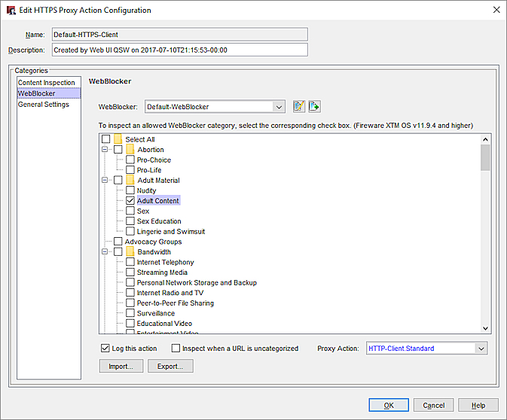
Task: Click the Import button
Action: (120, 367)
